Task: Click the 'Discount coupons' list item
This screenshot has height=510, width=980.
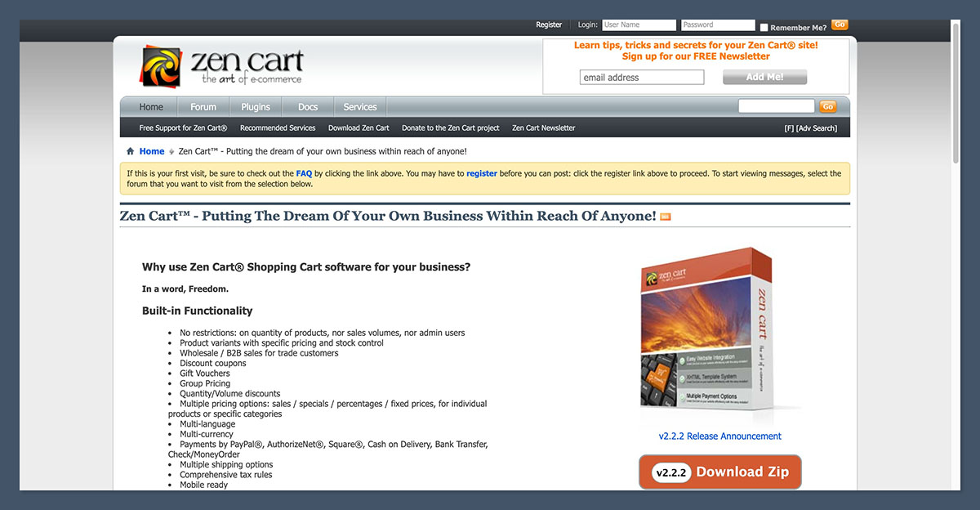Action: click(213, 364)
